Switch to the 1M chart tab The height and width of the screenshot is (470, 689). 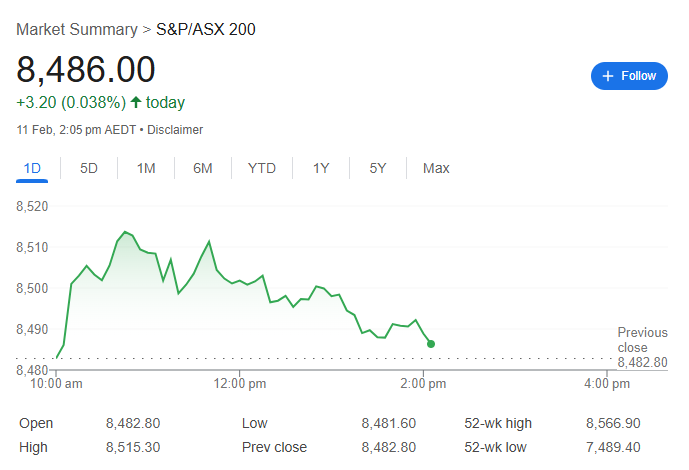click(146, 168)
